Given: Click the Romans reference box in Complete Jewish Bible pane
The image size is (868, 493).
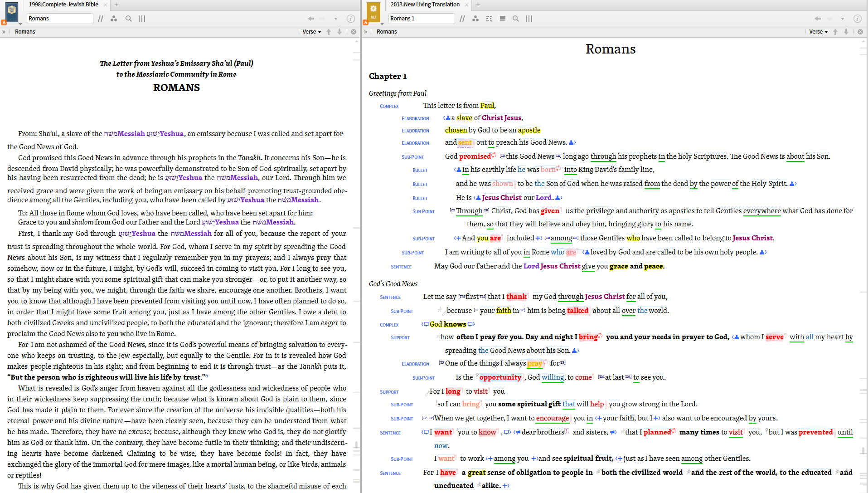Looking at the screenshot, I should pos(60,19).
